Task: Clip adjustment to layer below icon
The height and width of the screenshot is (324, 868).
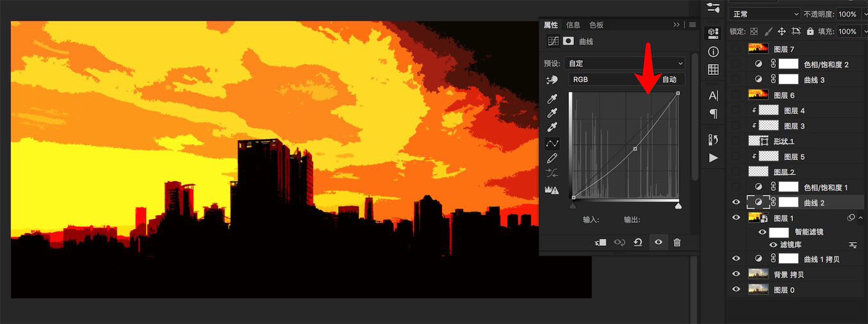Action: [601, 243]
